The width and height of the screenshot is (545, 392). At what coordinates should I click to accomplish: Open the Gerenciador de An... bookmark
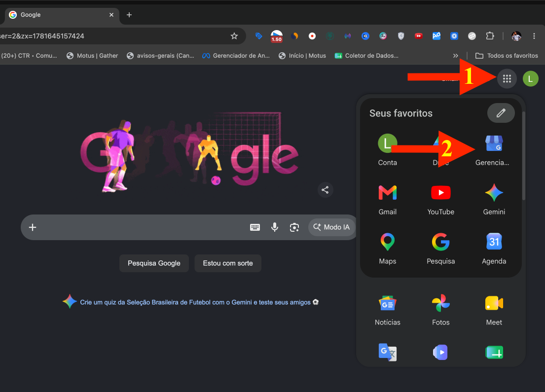[x=236, y=56]
